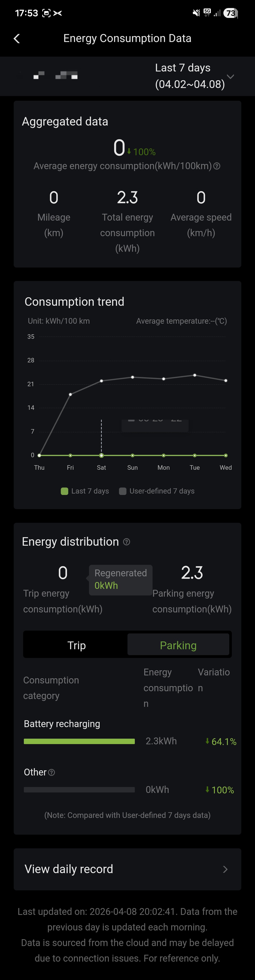This screenshot has width=255, height=980.
Task: Tap the screen recorder status icon
Action: [x=46, y=13]
